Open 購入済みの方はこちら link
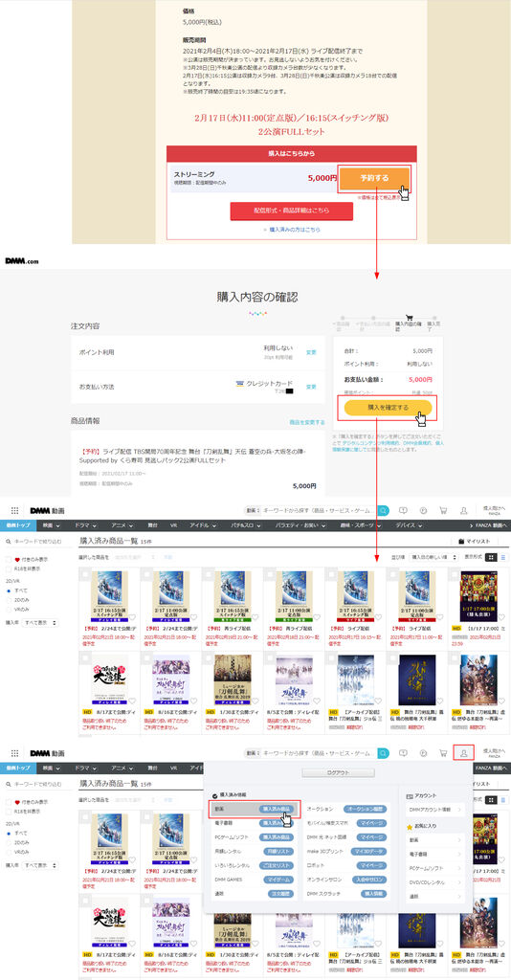The image size is (511, 980). (x=292, y=230)
